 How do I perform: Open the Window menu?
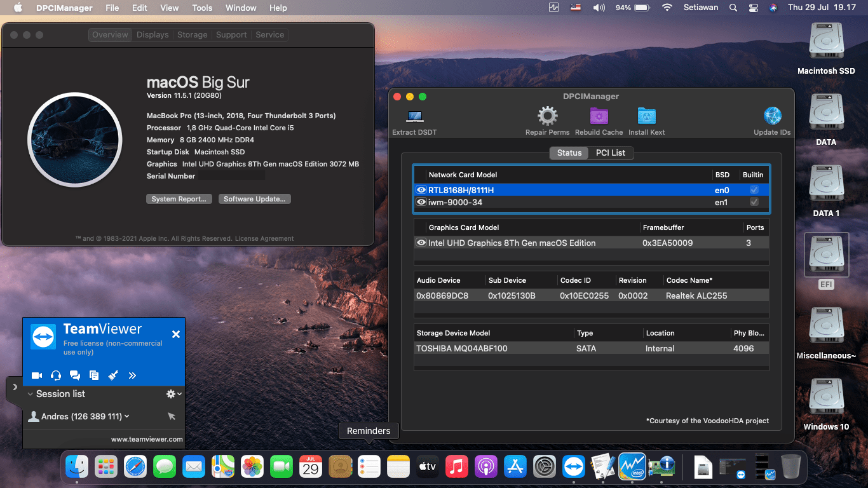click(x=241, y=8)
